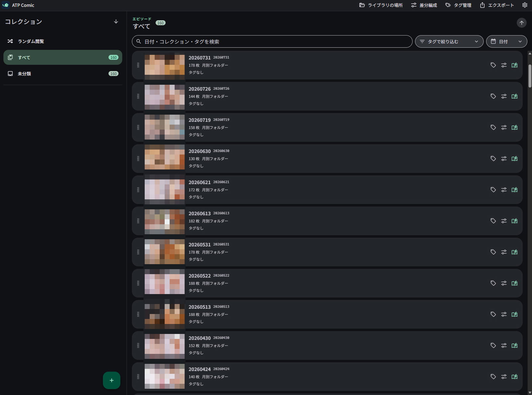Open thumbnail of episode 20260513

[x=165, y=314]
